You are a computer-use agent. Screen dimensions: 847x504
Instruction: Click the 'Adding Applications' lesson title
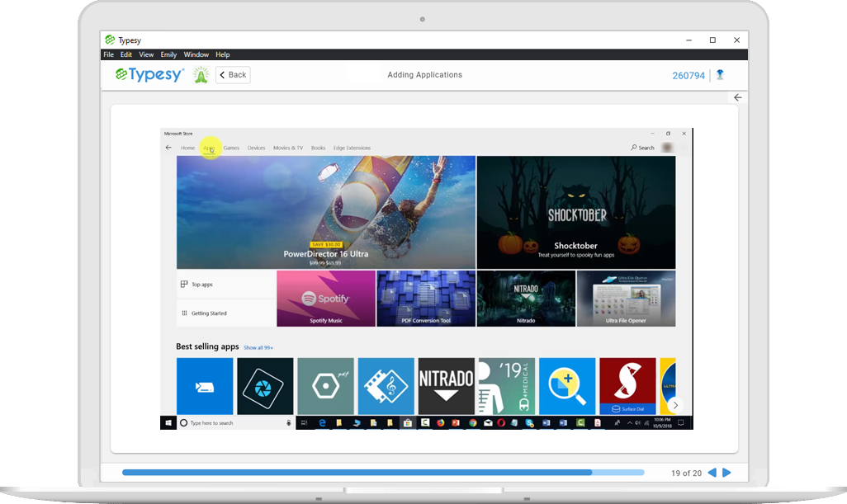click(x=424, y=74)
